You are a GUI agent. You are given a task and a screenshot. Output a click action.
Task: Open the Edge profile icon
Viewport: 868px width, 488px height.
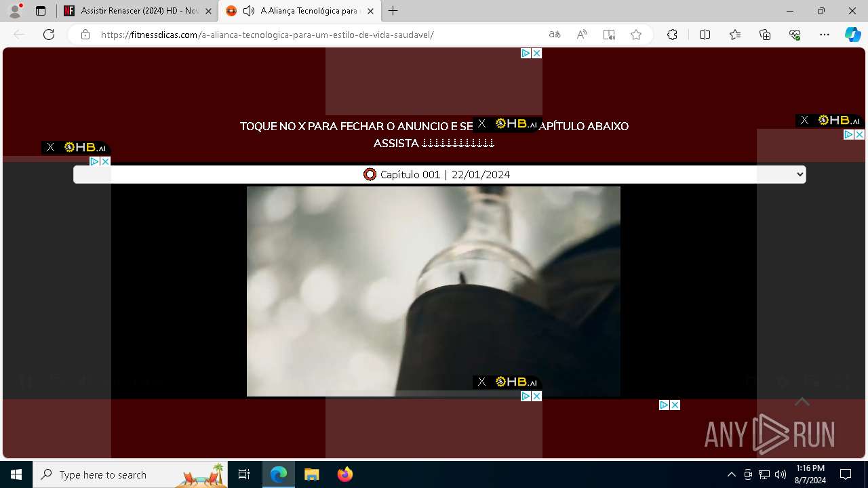[x=15, y=11]
